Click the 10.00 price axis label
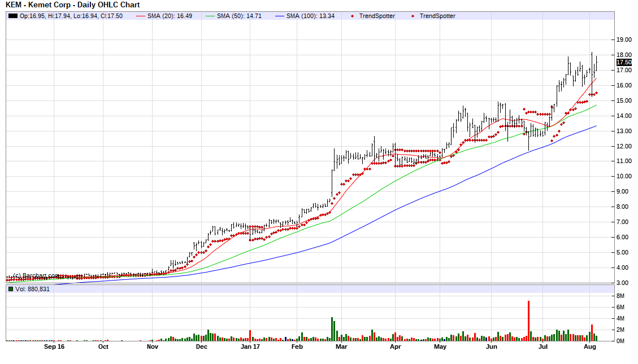The width and height of the screenshot is (638, 364). (x=624, y=176)
